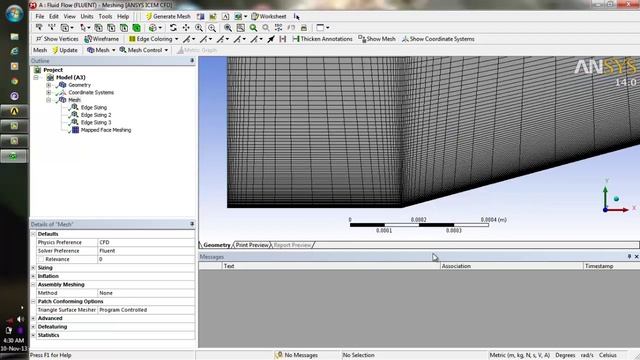Collapse the Mesh tree node
Viewport: 640px width, 360px height.
click(x=49, y=100)
